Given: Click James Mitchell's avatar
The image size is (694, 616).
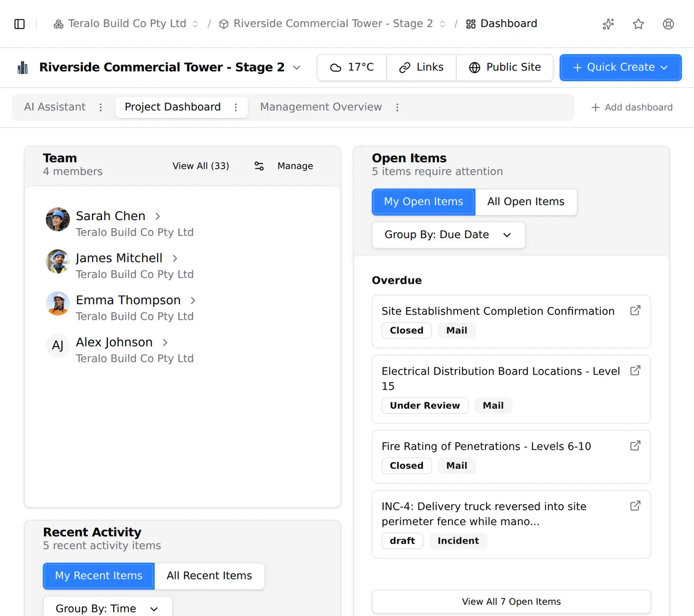Looking at the screenshot, I should coord(58,261).
